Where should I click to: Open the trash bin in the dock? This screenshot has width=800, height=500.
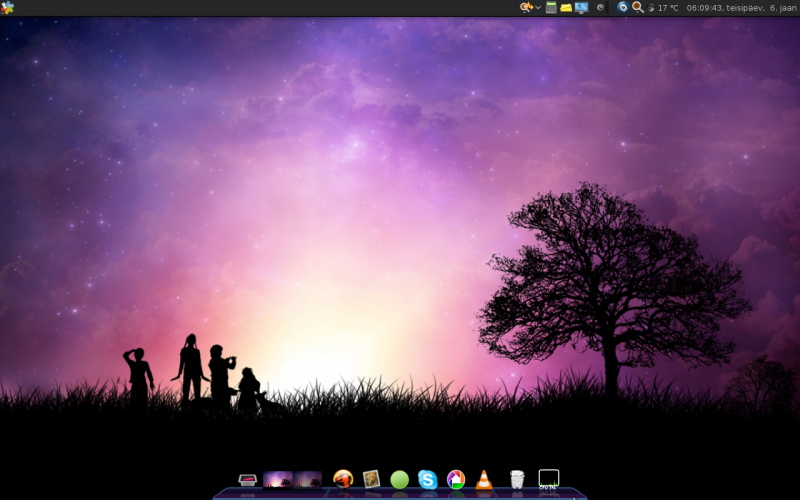517,480
